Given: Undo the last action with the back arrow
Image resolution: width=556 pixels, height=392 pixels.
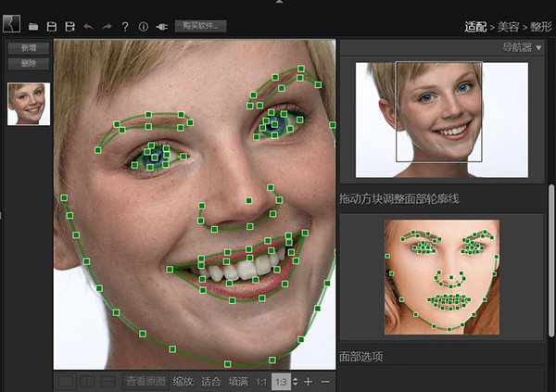Looking at the screenshot, I should coord(88,27).
